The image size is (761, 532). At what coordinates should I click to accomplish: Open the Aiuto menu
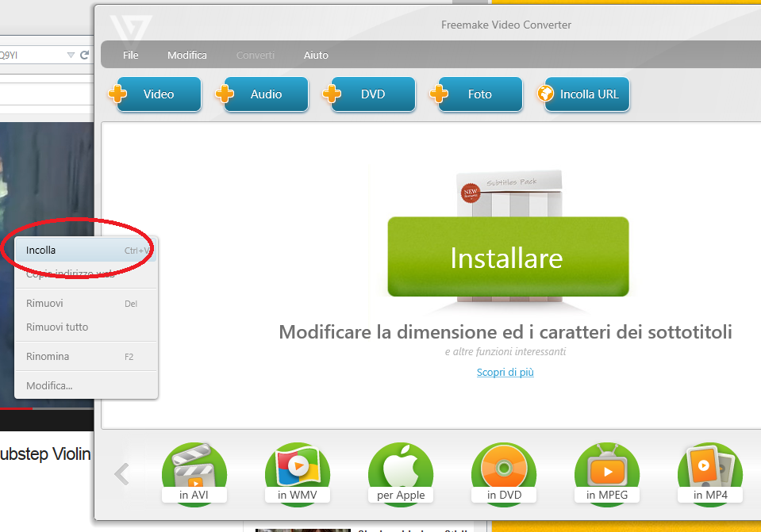click(316, 55)
